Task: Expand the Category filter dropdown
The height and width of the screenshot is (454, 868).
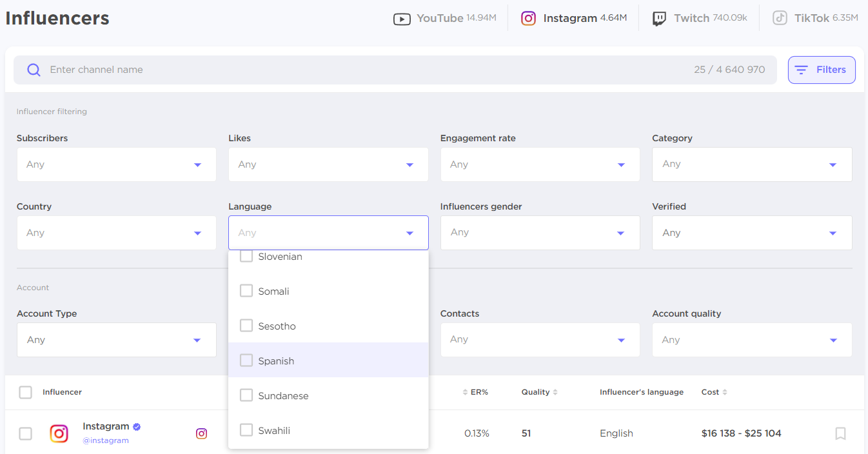Action: pos(752,164)
